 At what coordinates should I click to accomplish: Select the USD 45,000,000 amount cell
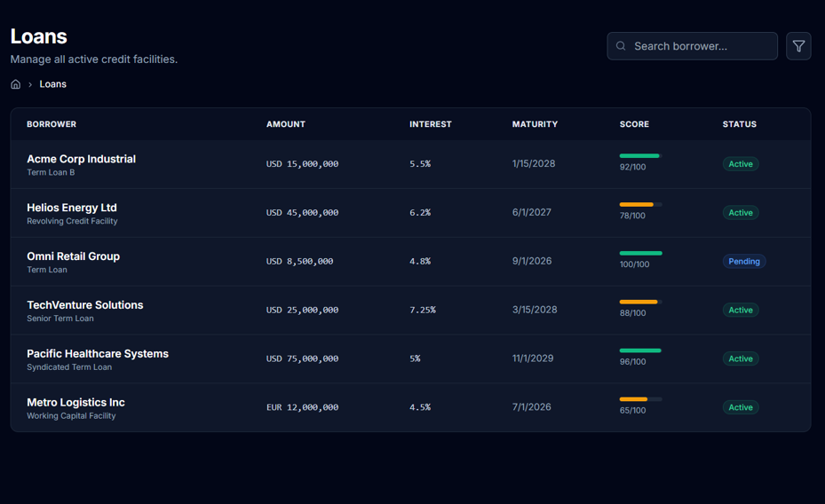[302, 212]
